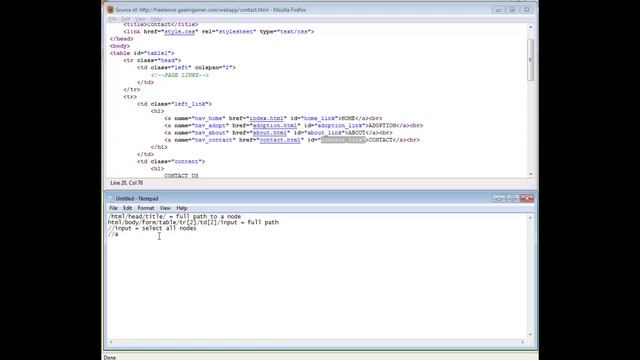Close the Notepad window
Viewport: 640px width, 360px height.
(527, 198)
